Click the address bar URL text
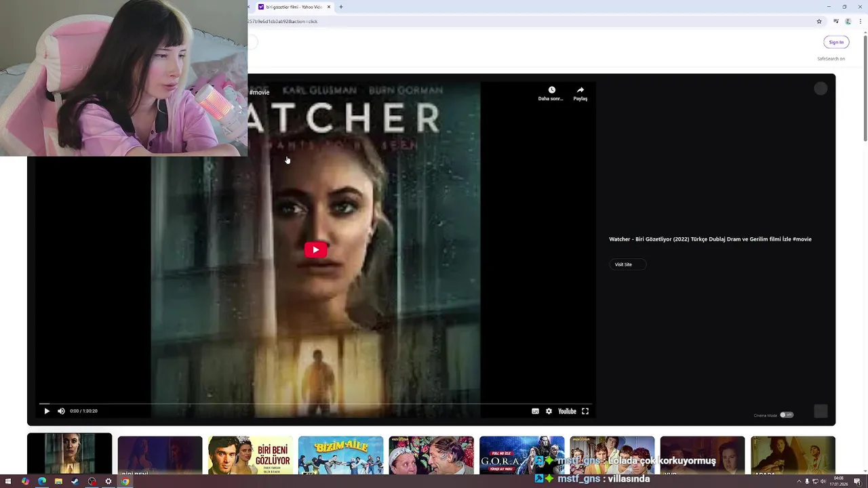Image resolution: width=868 pixels, height=488 pixels. point(283,21)
